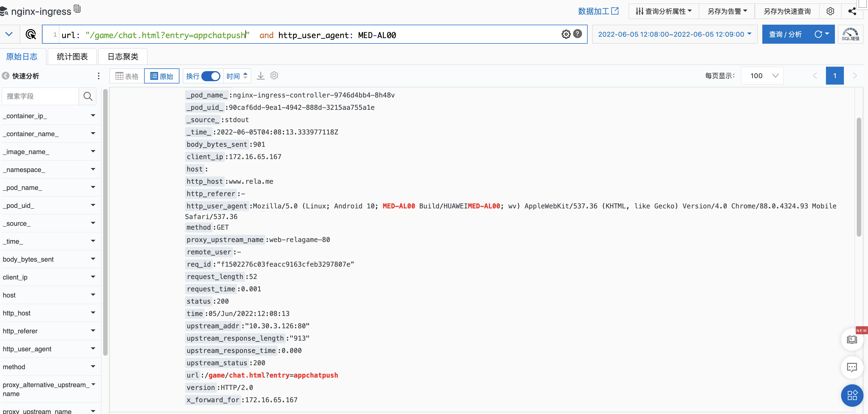
Task: Switch to 统计图表 tab
Action: coord(72,57)
